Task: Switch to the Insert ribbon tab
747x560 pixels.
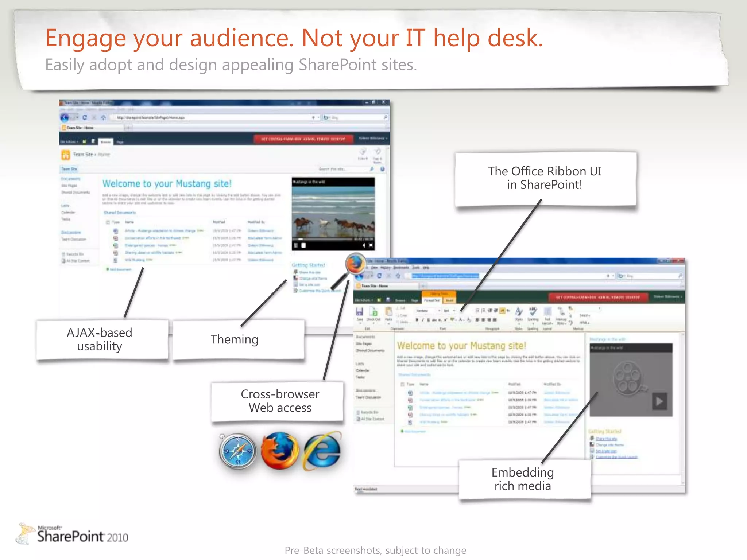Action: (450, 300)
